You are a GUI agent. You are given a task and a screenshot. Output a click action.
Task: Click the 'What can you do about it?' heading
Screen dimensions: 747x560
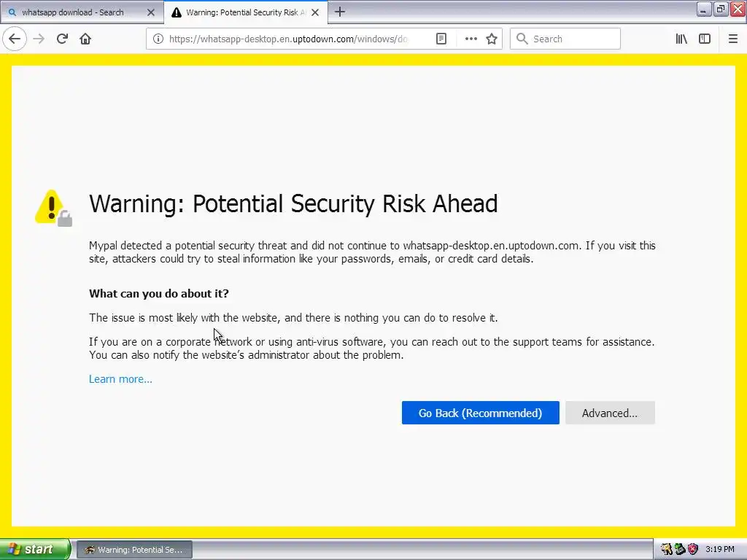click(x=158, y=293)
